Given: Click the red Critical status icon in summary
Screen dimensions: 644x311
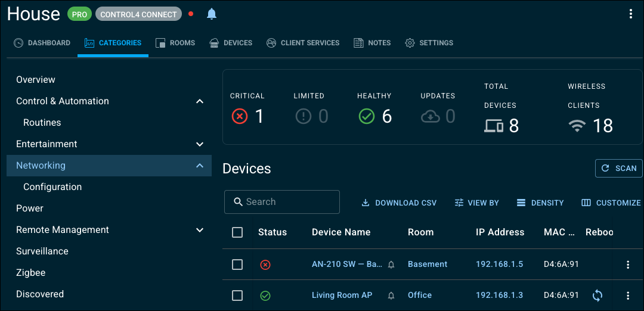Looking at the screenshot, I should point(240,117).
